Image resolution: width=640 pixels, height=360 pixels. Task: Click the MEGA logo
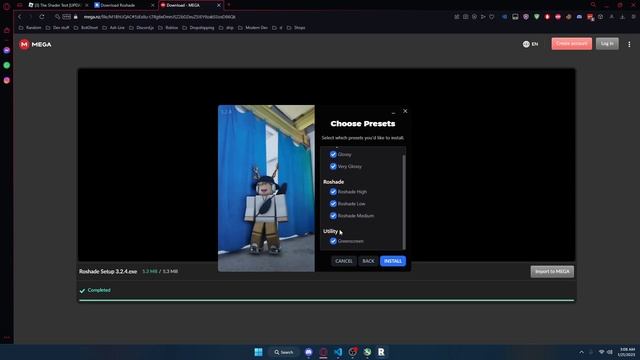35,44
